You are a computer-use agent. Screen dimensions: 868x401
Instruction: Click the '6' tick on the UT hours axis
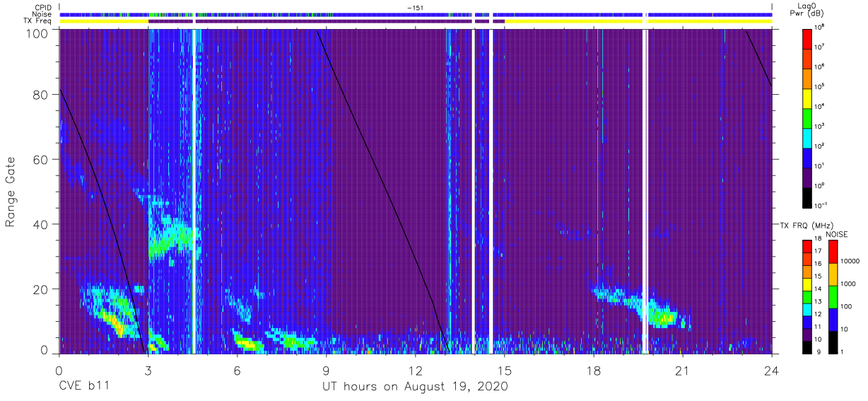click(237, 370)
